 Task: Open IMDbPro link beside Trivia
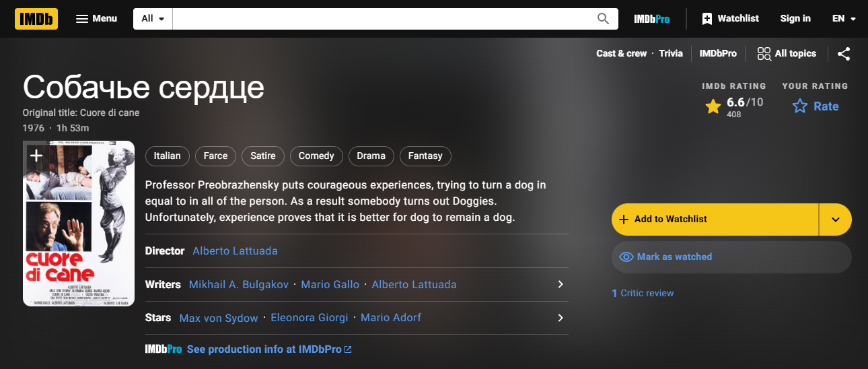point(718,53)
